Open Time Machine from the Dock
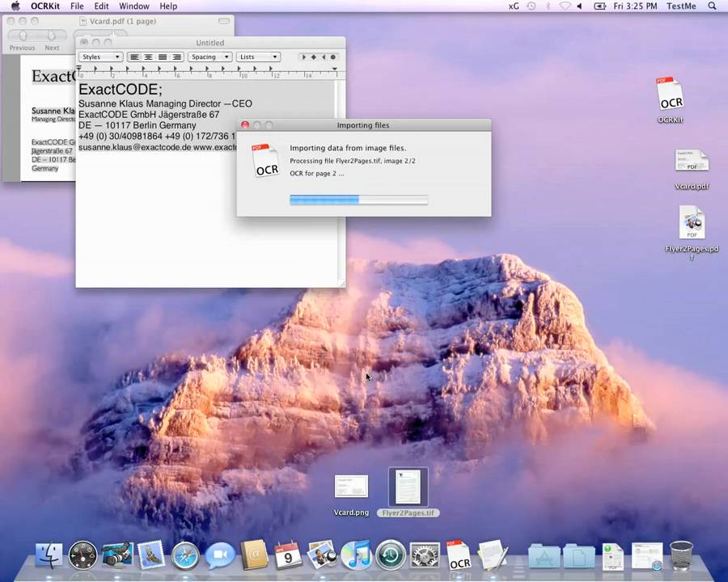The width and height of the screenshot is (728, 582). tap(391, 556)
